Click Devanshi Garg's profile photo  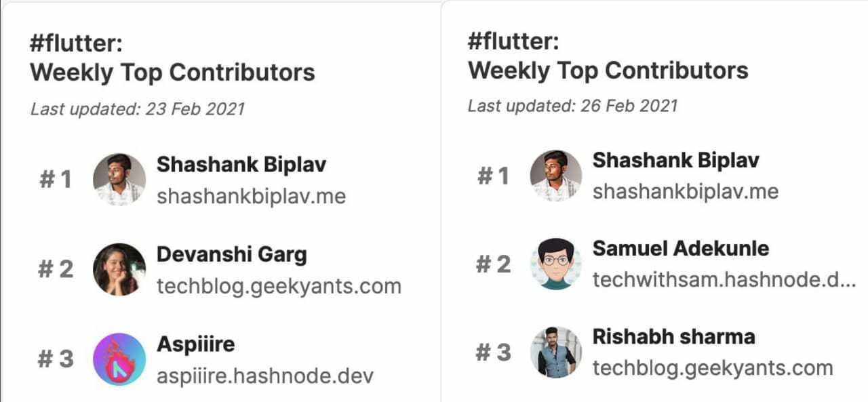[x=119, y=269]
